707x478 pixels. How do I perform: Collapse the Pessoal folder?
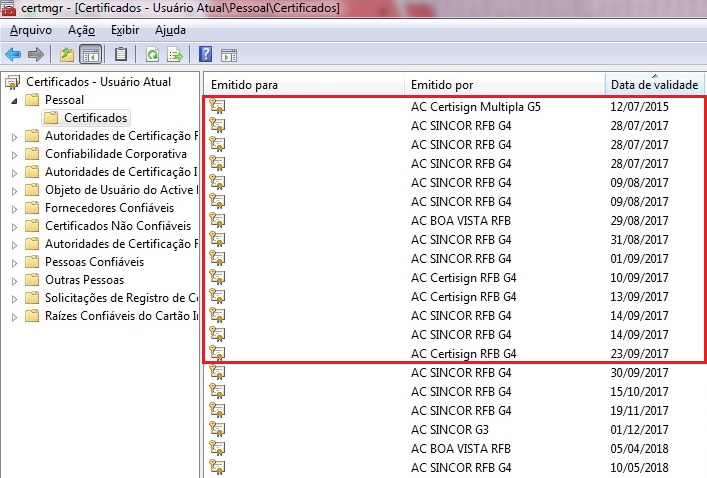pos(14,101)
